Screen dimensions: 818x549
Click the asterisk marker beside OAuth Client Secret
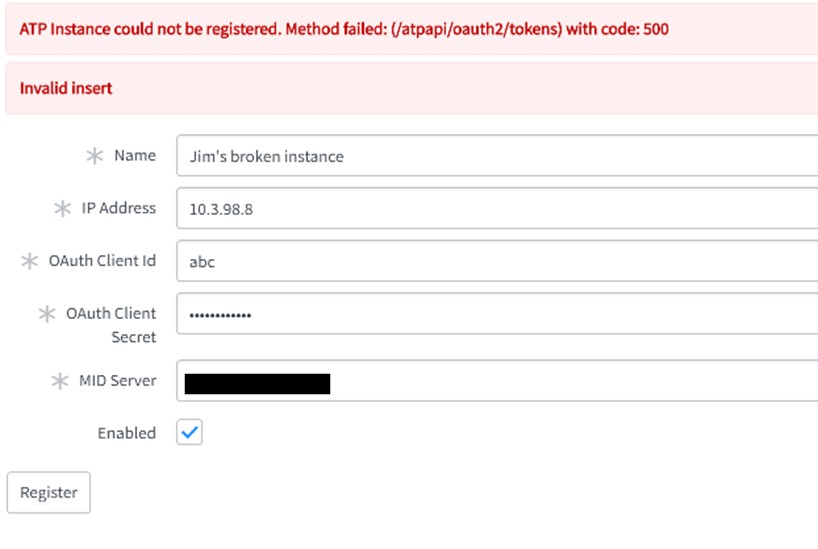tap(47, 314)
